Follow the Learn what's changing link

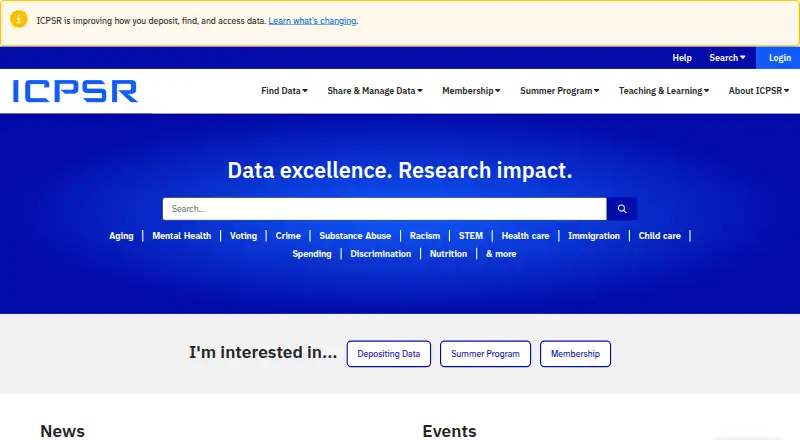[x=312, y=21]
